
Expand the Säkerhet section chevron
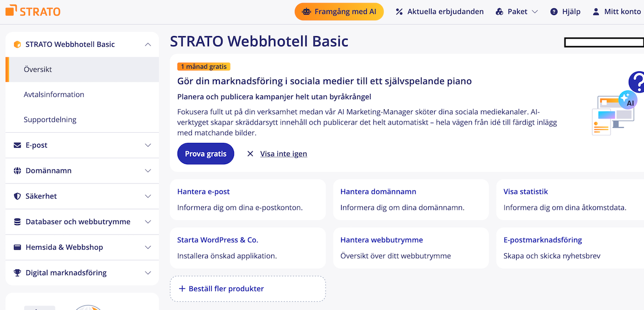coord(148,196)
